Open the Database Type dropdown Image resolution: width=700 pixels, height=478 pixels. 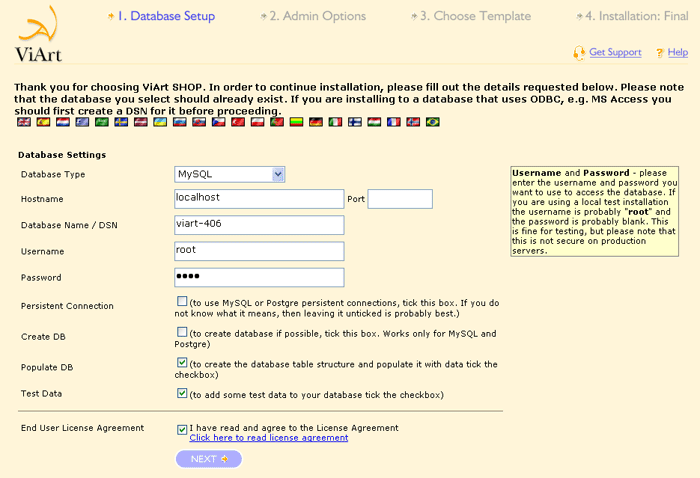[229, 174]
